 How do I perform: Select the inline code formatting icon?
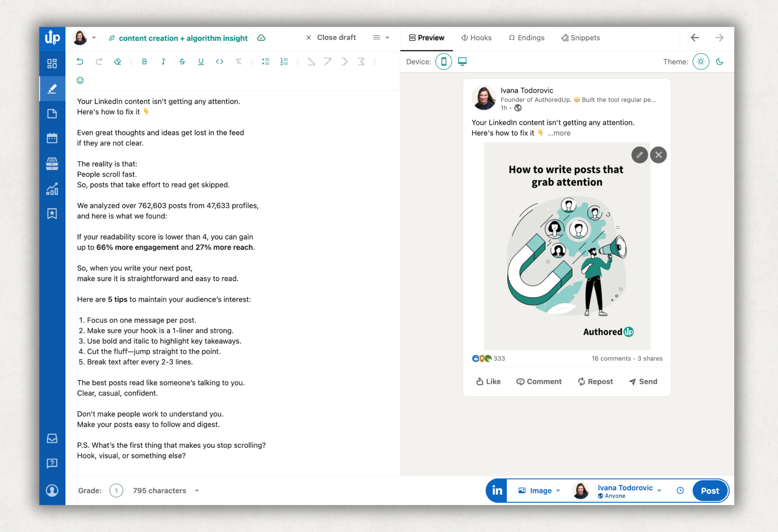[220, 61]
